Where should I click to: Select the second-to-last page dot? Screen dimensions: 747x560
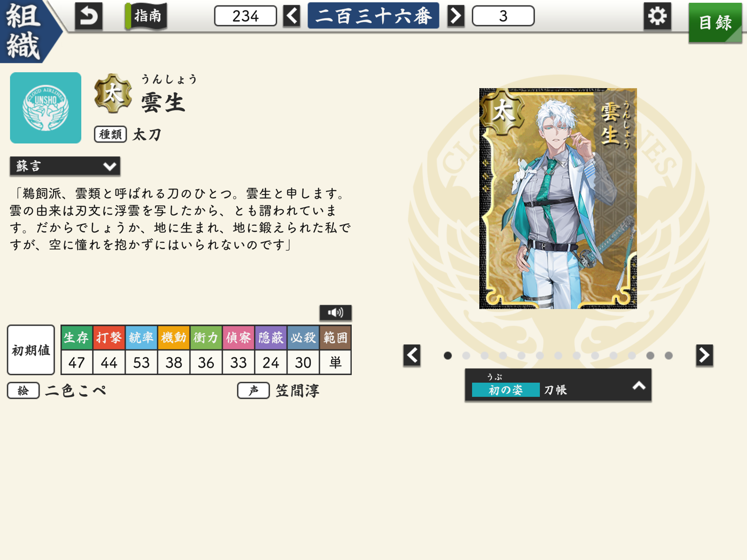coord(650,355)
